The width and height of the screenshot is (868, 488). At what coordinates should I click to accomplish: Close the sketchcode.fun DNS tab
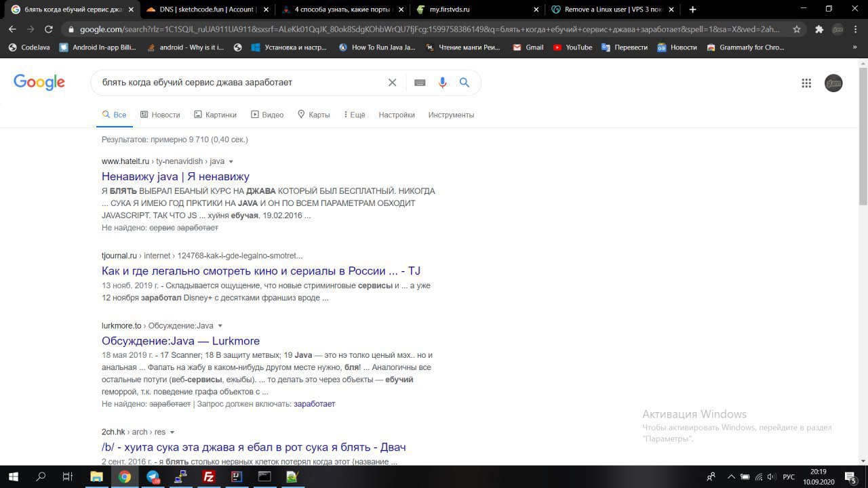266,9
